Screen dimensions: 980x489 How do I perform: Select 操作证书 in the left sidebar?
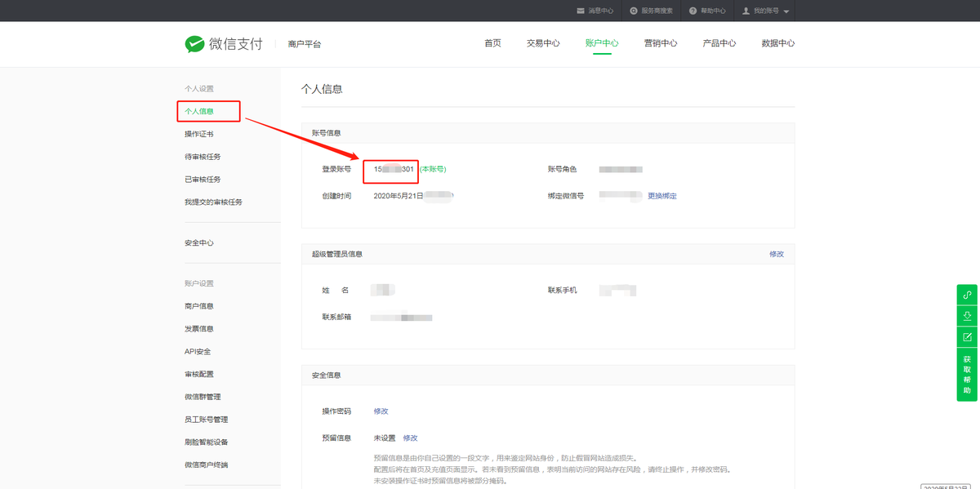[198, 134]
